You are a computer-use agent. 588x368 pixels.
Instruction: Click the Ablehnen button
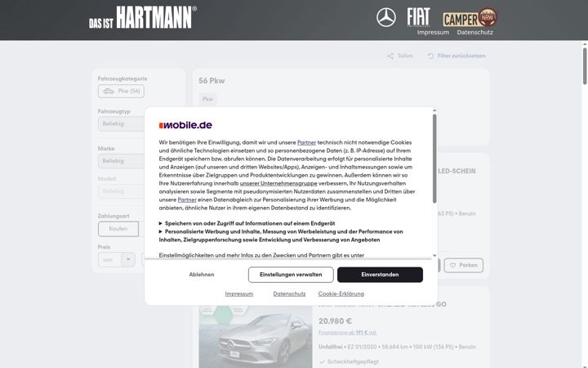(202, 275)
